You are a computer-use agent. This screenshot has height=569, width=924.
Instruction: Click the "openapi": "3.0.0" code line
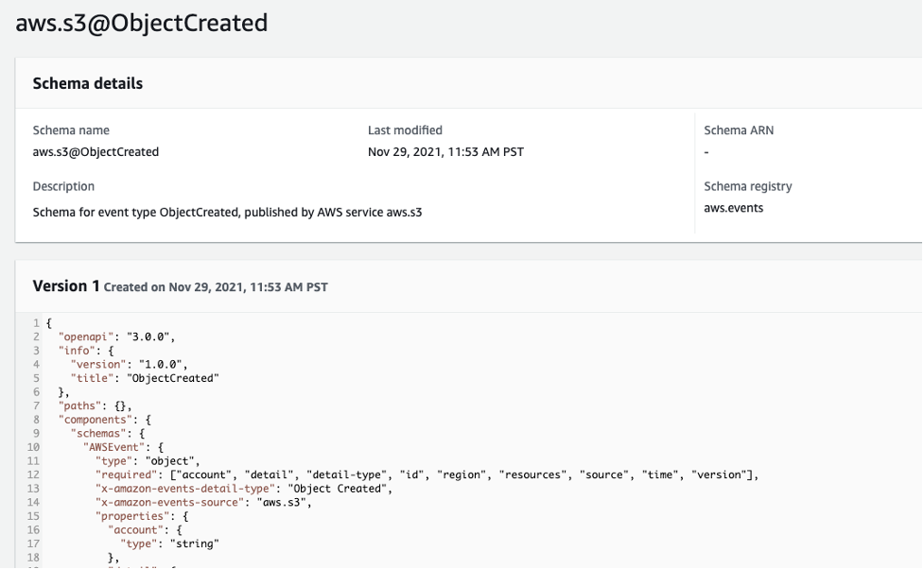click(x=116, y=336)
